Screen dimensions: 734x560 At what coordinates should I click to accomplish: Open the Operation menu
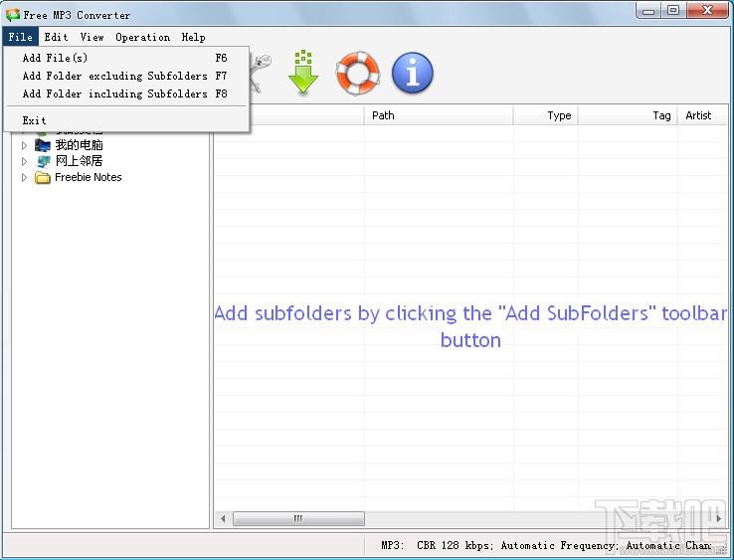(x=143, y=37)
